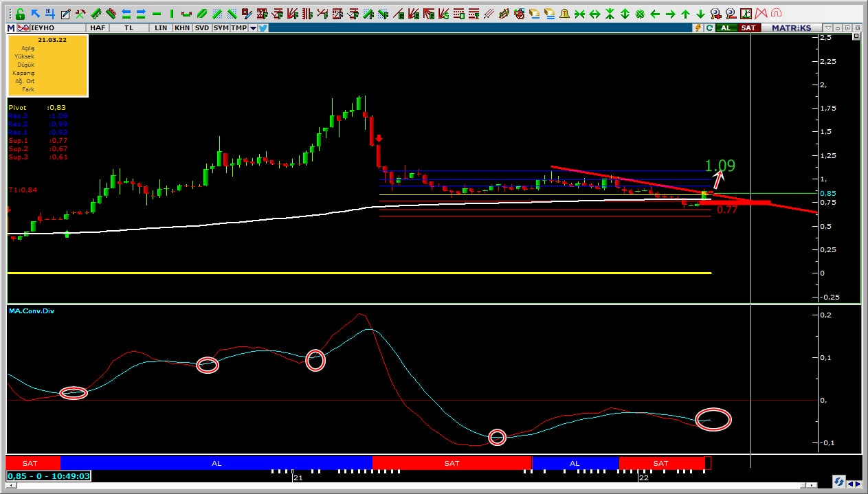Click the green left arrow toolbar icon
868x494 pixels.
tap(655, 14)
